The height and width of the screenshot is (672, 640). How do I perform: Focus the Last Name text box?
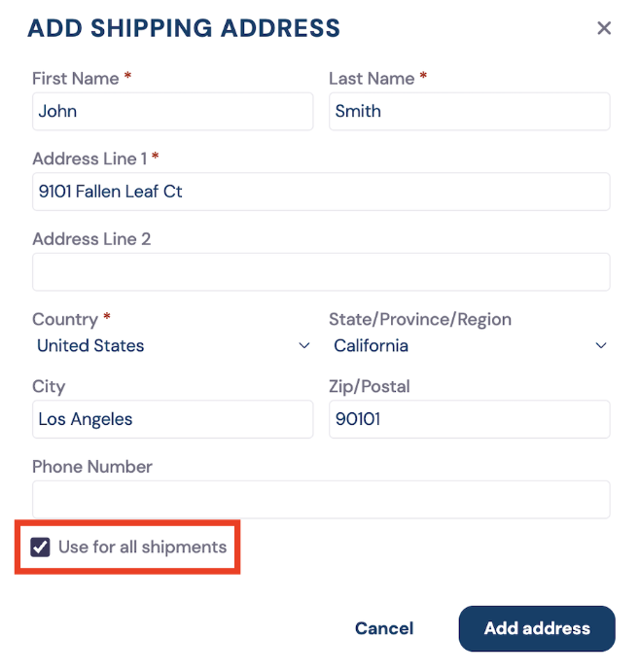click(x=469, y=111)
